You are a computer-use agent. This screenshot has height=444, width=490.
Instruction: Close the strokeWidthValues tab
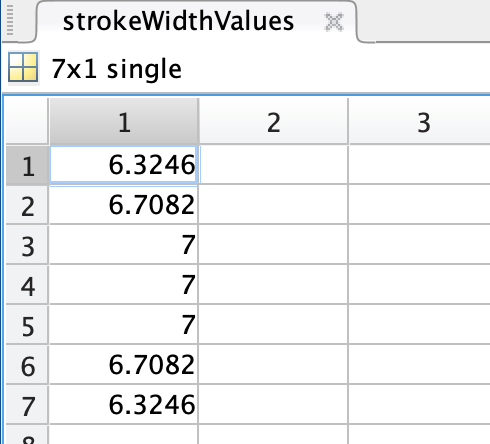(x=334, y=22)
